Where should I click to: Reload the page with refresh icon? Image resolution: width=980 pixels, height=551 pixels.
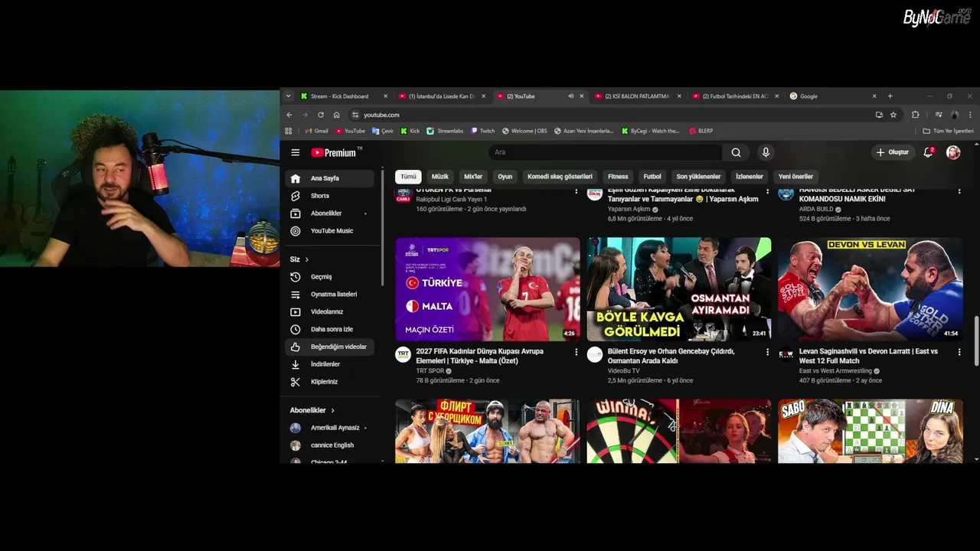point(321,115)
